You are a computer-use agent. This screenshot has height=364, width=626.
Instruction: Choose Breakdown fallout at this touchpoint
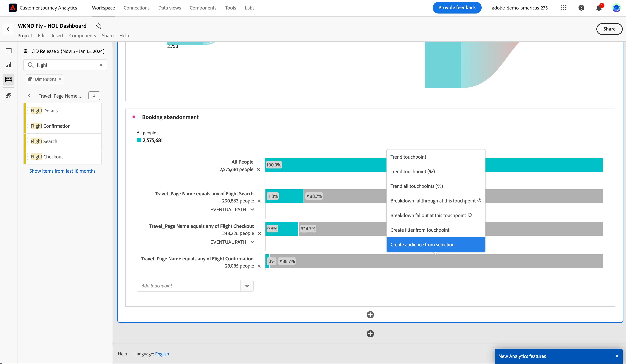click(436, 215)
